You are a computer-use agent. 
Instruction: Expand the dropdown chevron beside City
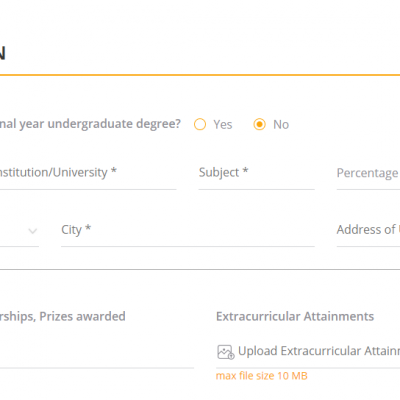(x=32, y=231)
